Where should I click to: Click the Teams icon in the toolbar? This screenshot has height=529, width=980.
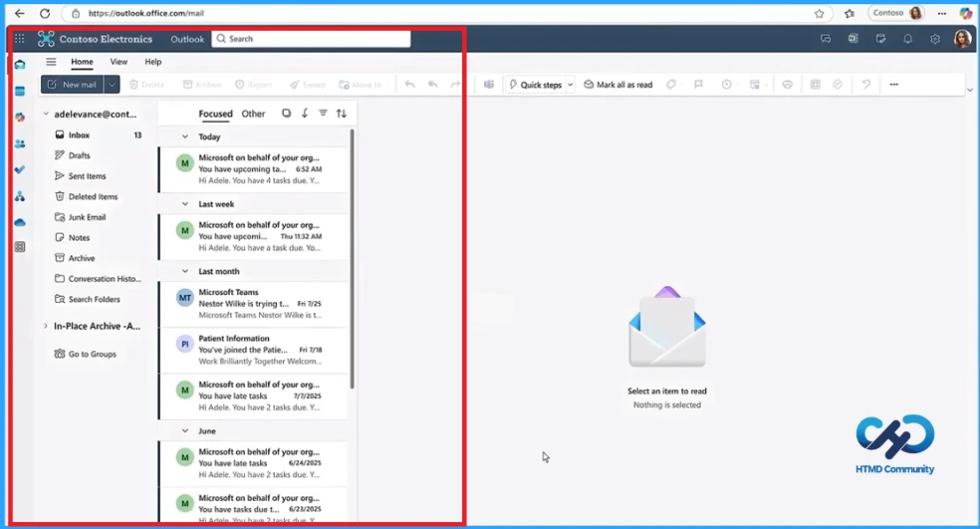click(489, 85)
